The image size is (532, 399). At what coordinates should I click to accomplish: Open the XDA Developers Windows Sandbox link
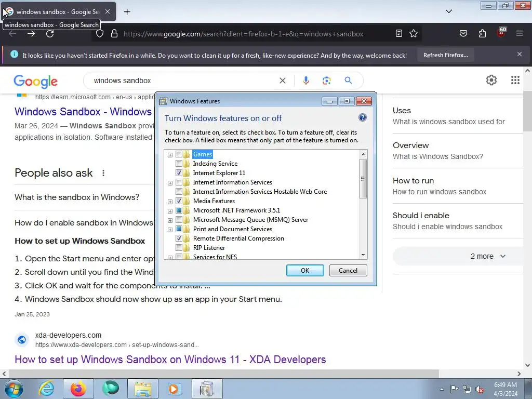click(x=170, y=360)
